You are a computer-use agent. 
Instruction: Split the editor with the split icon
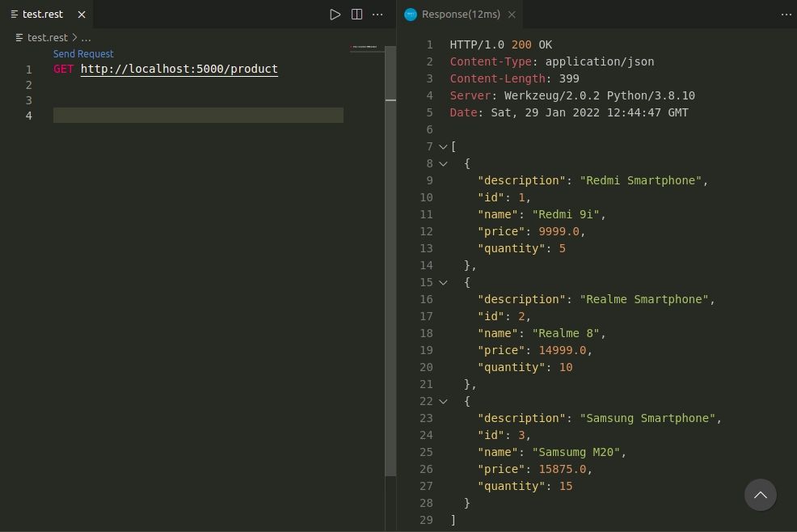(356, 15)
